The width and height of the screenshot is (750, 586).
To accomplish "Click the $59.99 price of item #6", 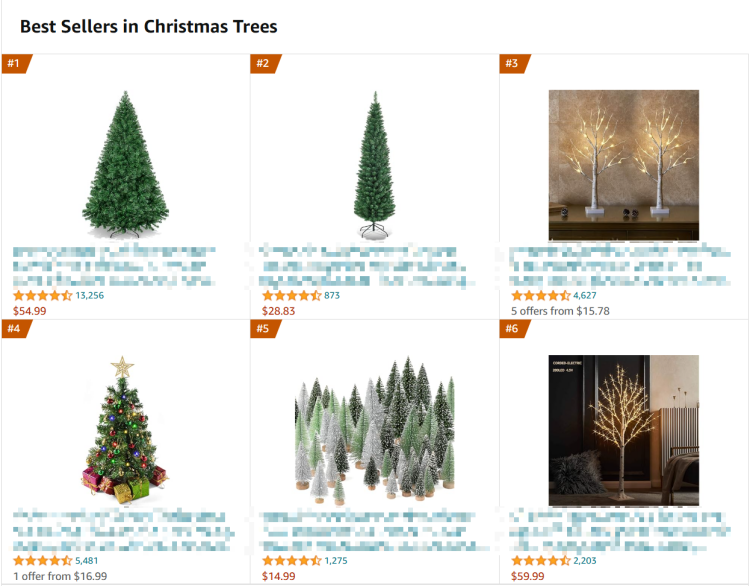I will 528,576.
